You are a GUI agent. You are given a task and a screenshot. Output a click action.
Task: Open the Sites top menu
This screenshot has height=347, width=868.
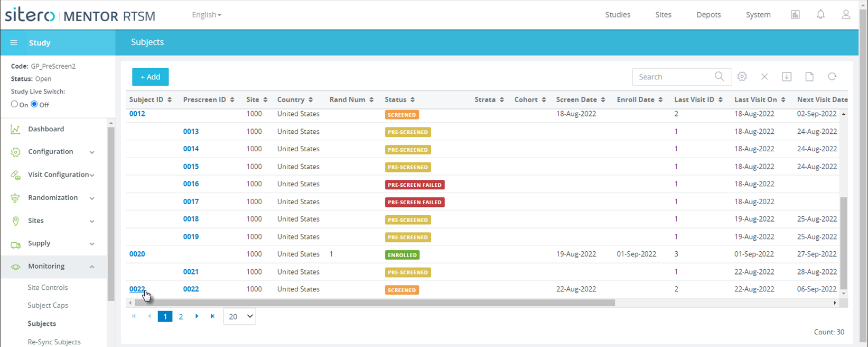coord(663,15)
